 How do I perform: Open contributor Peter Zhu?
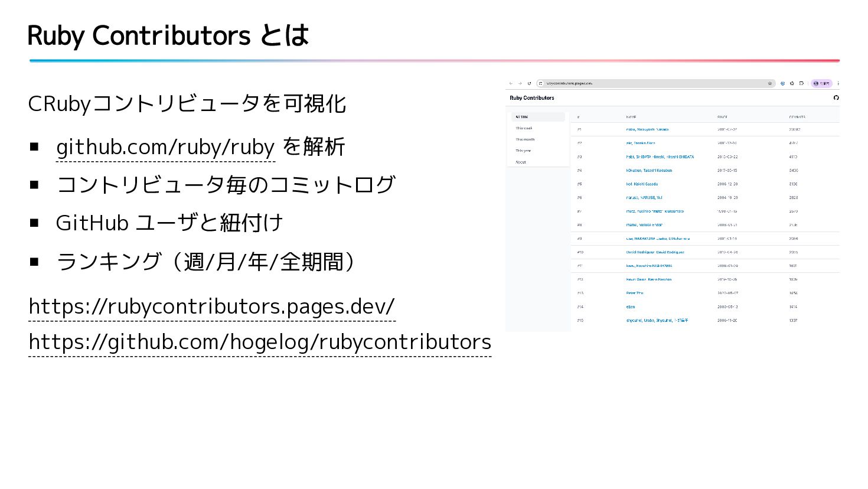coord(635,293)
